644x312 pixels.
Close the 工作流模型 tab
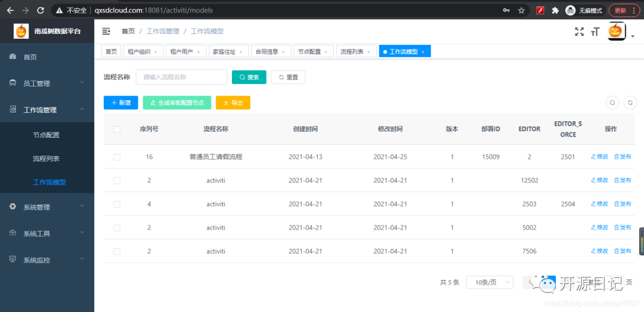tap(423, 52)
